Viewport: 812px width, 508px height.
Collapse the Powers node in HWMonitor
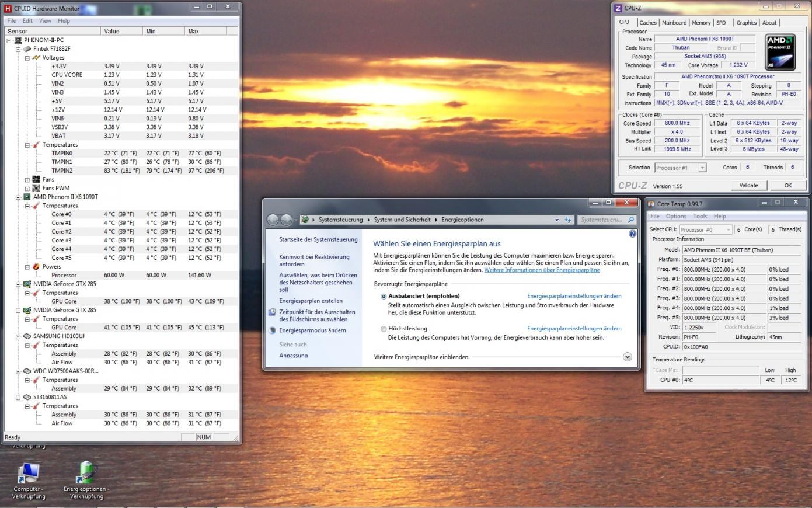point(27,266)
